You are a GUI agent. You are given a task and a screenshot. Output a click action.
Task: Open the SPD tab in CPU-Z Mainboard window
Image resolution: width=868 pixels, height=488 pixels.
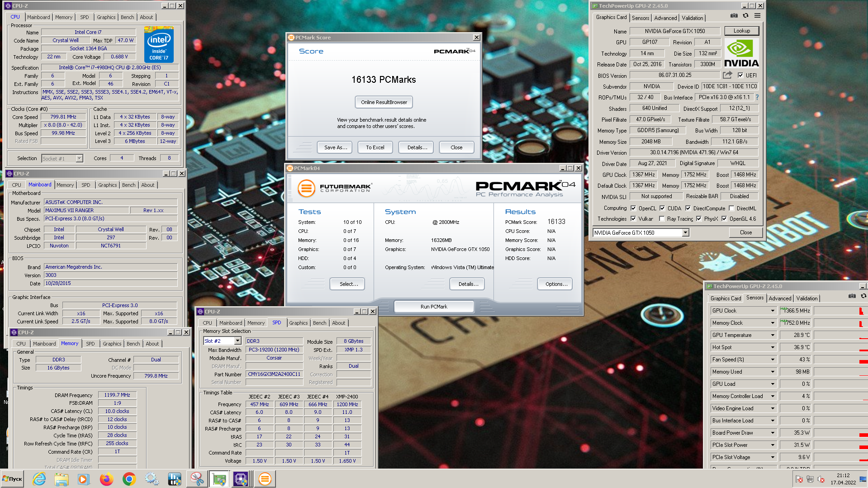(x=86, y=185)
